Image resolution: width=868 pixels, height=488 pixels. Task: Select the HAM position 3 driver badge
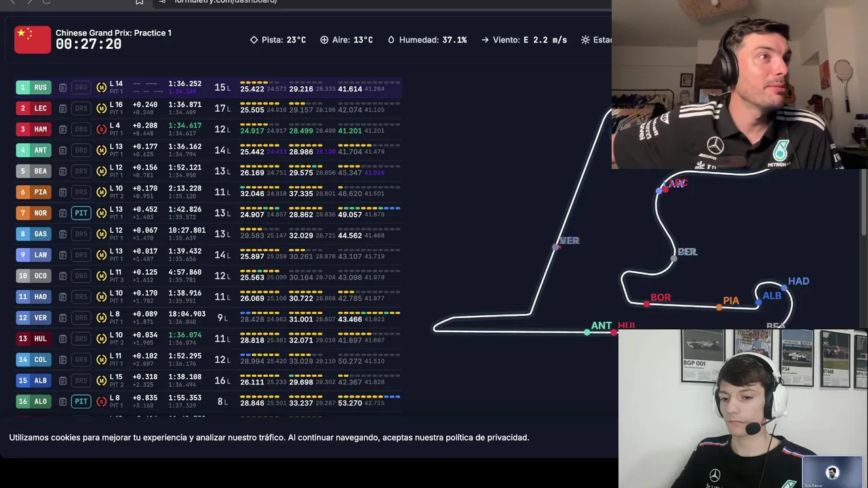click(x=33, y=129)
